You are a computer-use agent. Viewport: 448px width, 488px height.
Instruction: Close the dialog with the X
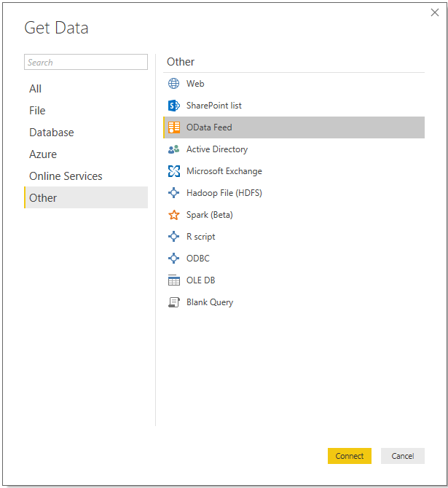pos(435,12)
